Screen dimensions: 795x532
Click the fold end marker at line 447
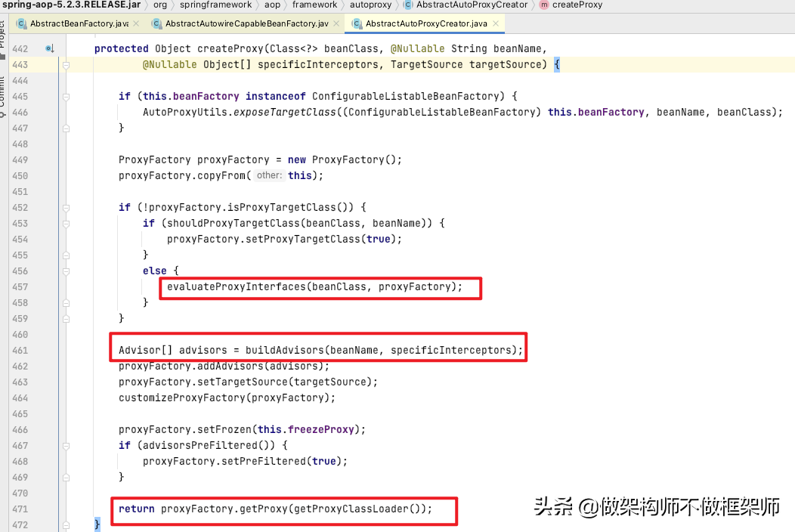(x=66, y=128)
